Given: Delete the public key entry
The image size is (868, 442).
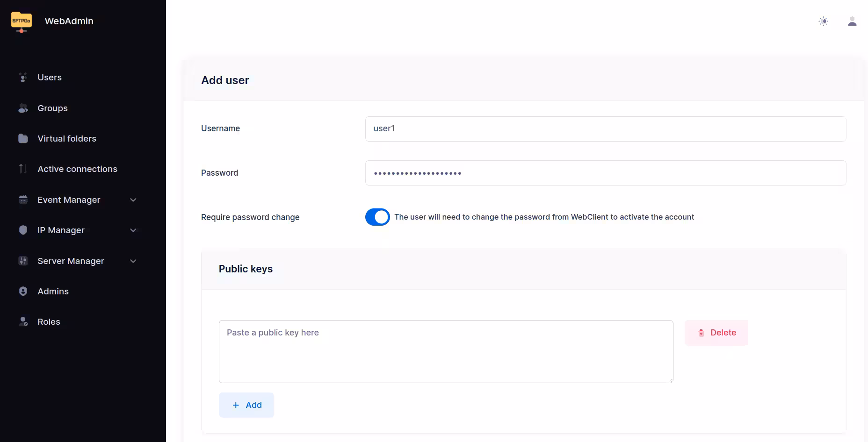Looking at the screenshot, I should click(x=716, y=333).
